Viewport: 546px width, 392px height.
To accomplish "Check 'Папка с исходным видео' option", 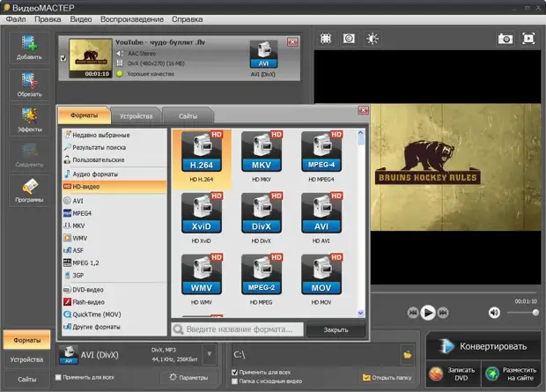I will (234, 382).
